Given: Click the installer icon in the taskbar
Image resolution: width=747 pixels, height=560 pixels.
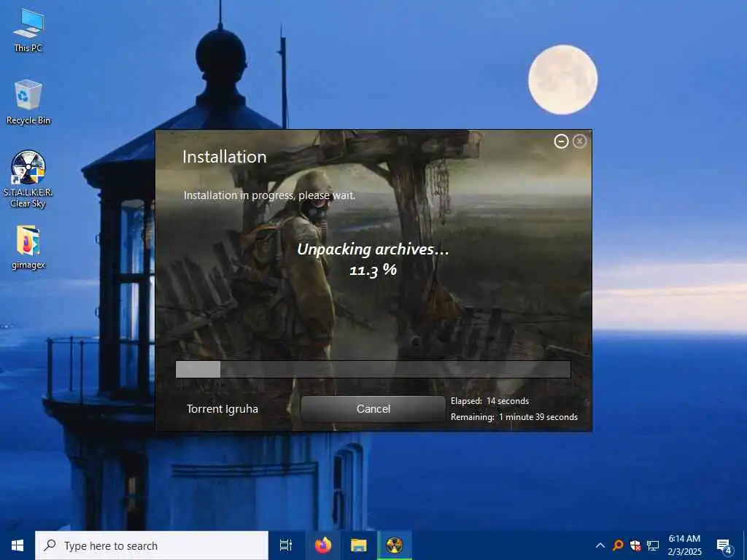Looking at the screenshot, I should [395, 545].
